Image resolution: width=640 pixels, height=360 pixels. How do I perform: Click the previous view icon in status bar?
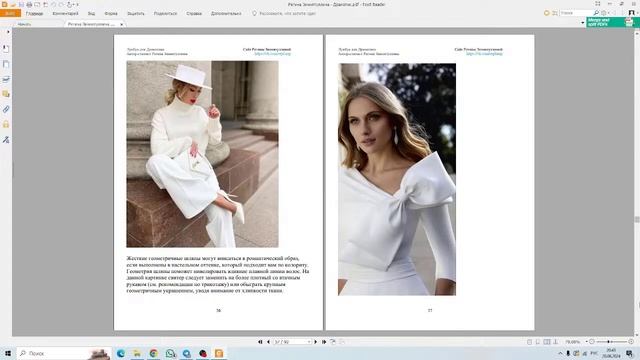(333, 342)
